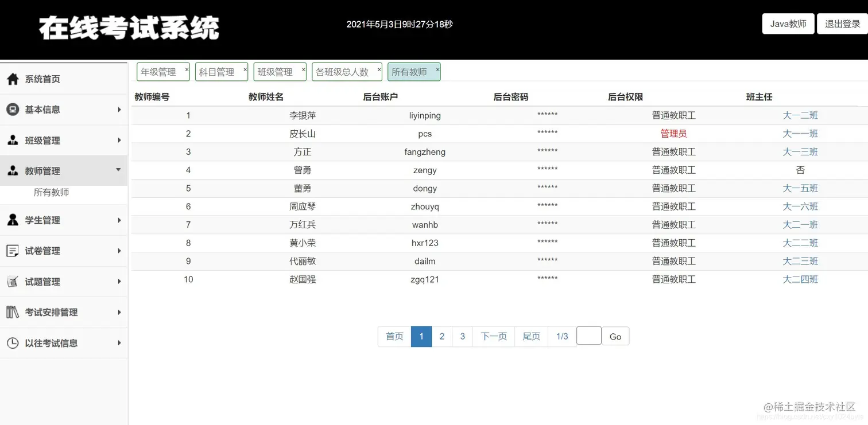Click the Go button
The width and height of the screenshot is (868, 425).
click(x=615, y=337)
